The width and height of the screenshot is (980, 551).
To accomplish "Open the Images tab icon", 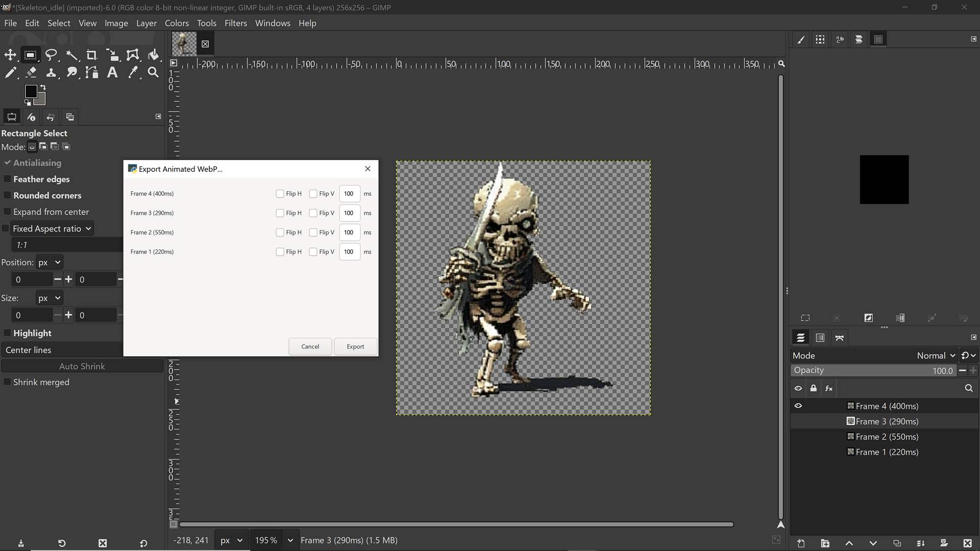I will pyautogui.click(x=70, y=117).
